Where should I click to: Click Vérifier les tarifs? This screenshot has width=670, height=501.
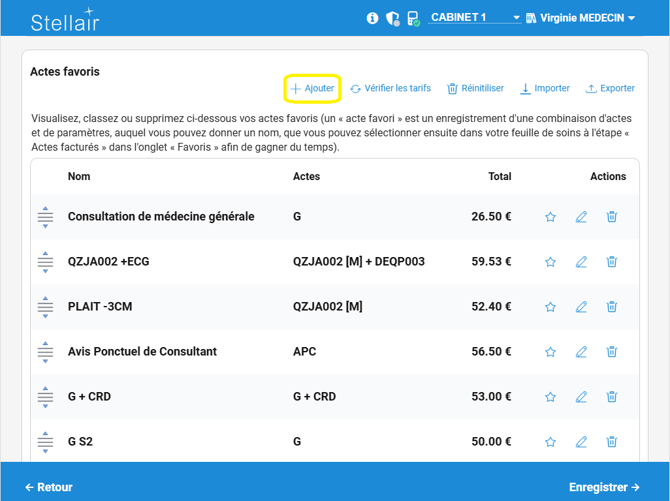[390, 88]
